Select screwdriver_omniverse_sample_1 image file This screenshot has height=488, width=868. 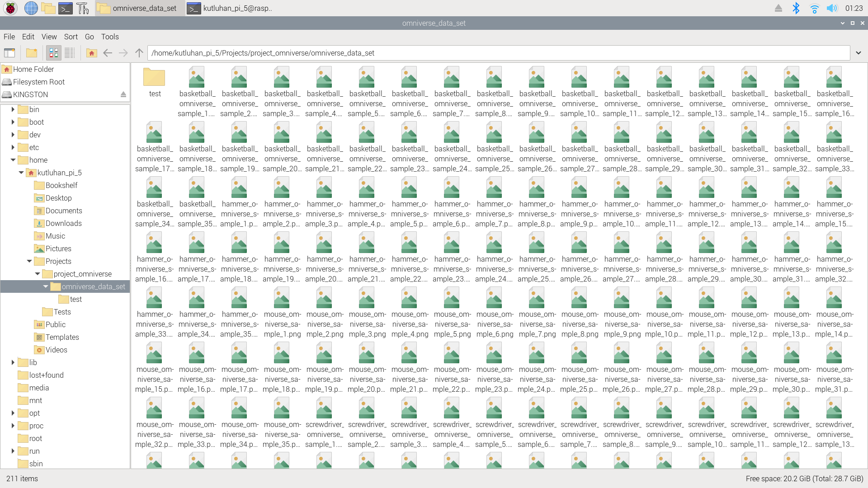(324, 423)
